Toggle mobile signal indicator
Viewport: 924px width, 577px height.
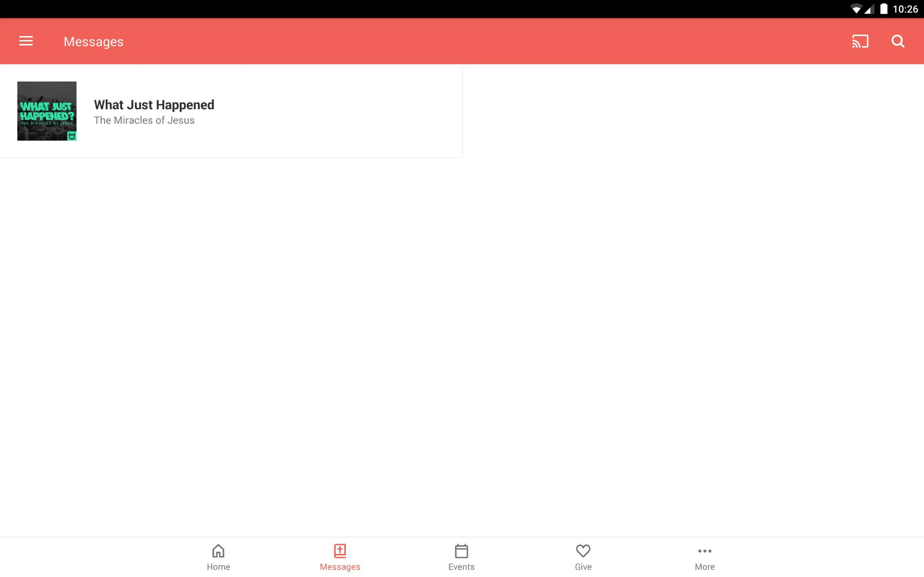point(870,9)
